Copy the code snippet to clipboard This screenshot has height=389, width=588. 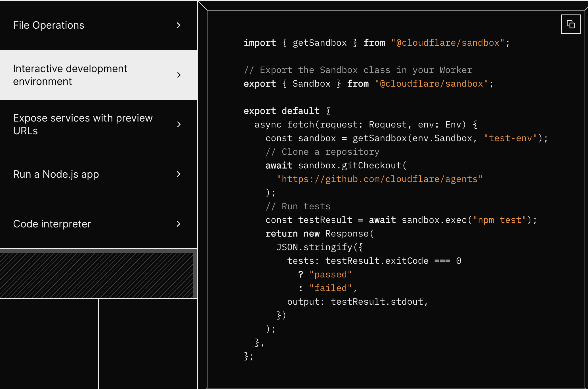click(x=571, y=24)
